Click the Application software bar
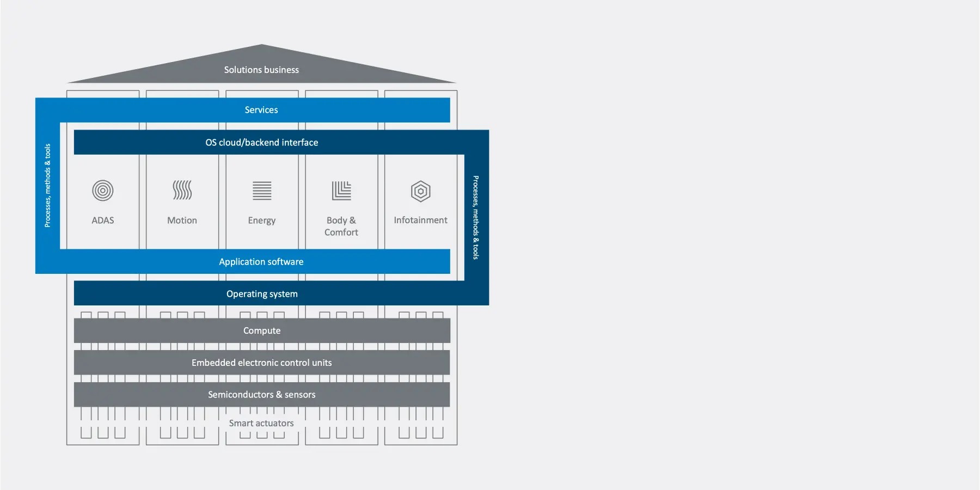The height and width of the screenshot is (490, 980). [255, 261]
